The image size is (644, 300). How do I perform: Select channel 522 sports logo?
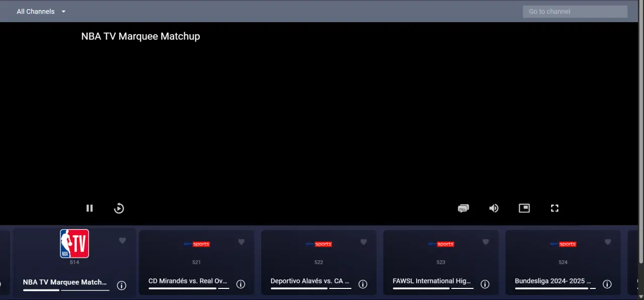(318, 244)
